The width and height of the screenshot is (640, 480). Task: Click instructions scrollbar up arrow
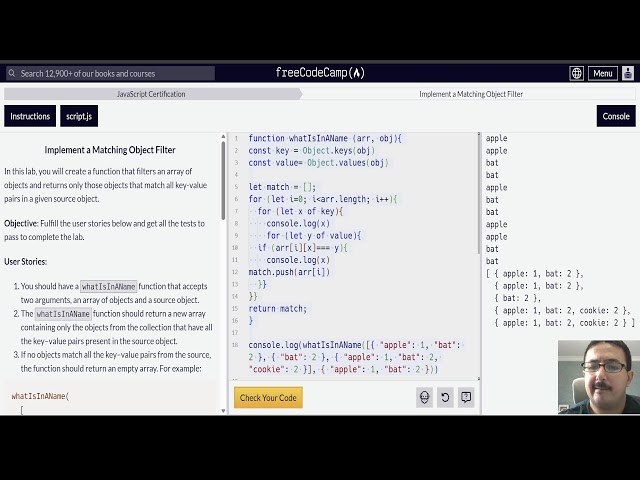coord(223,136)
